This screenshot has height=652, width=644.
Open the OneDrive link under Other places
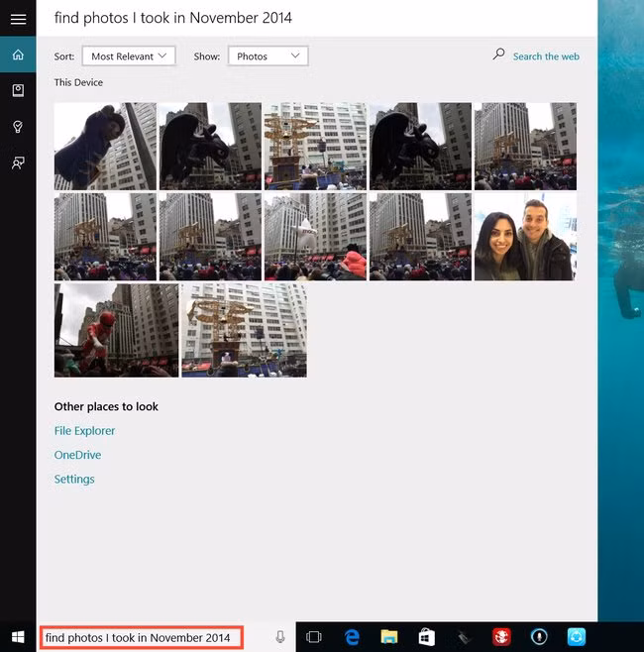[77, 455]
